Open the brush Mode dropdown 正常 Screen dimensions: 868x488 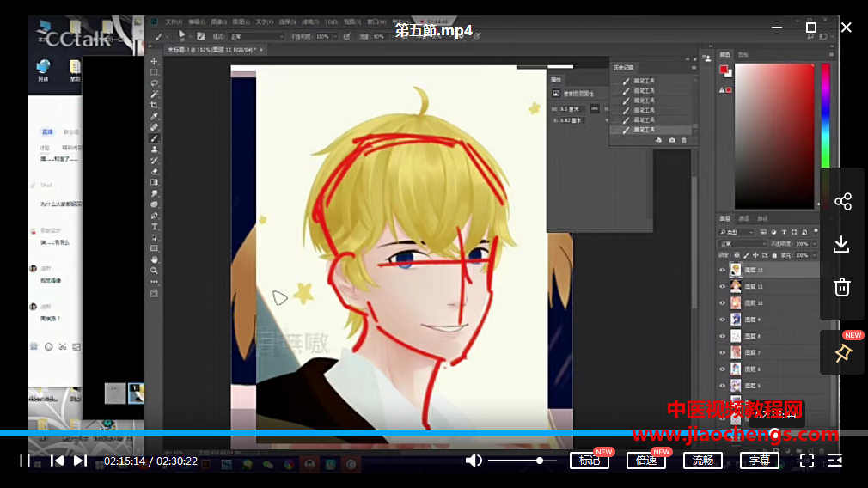pyautogui.click(x=257, y=37)
